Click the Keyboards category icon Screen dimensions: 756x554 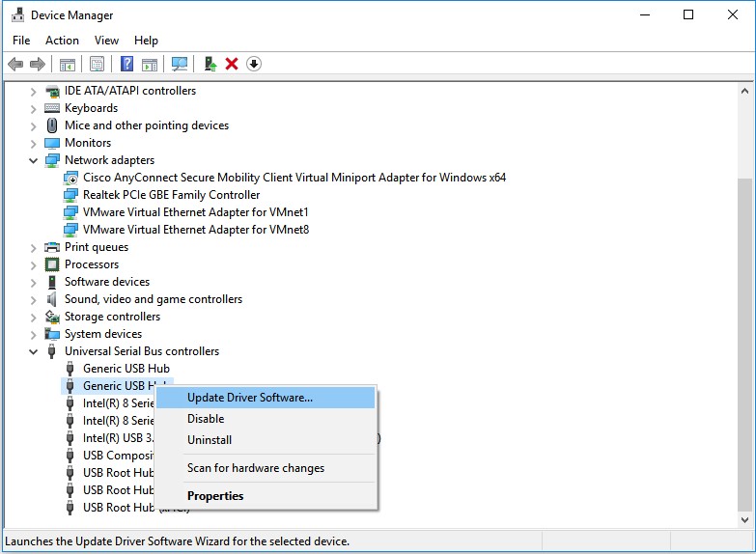pos(52,108)
